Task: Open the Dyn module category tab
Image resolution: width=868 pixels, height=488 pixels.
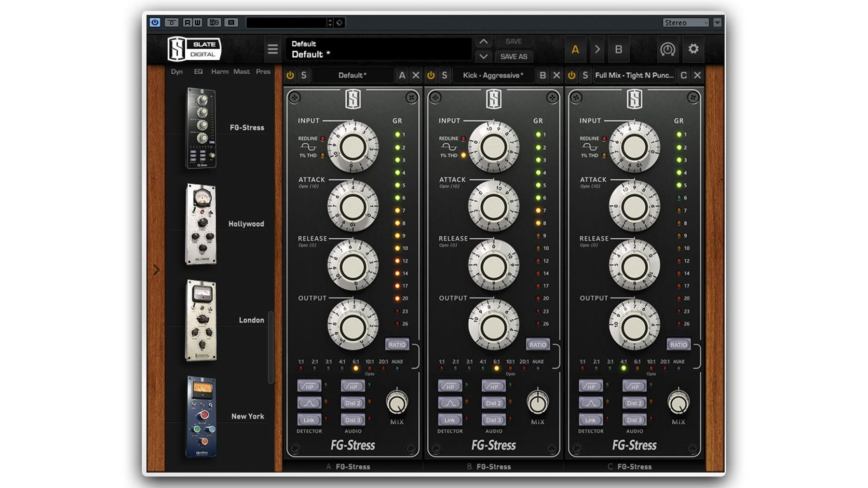Action: 176,71
